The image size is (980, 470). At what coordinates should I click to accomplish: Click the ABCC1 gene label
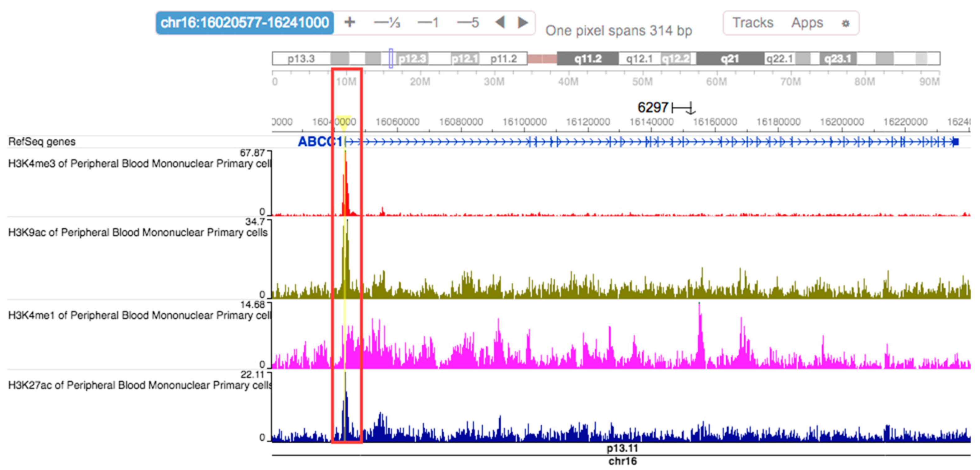tap(320, 142)
